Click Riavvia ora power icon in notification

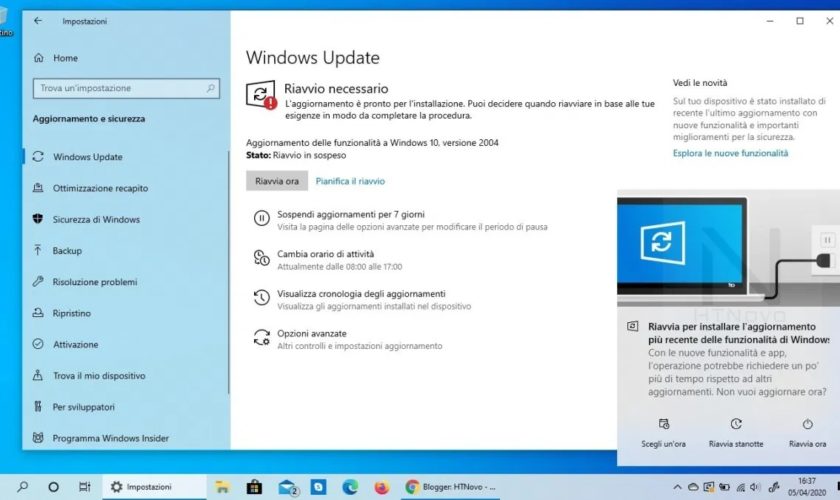(x=807, y=424)
